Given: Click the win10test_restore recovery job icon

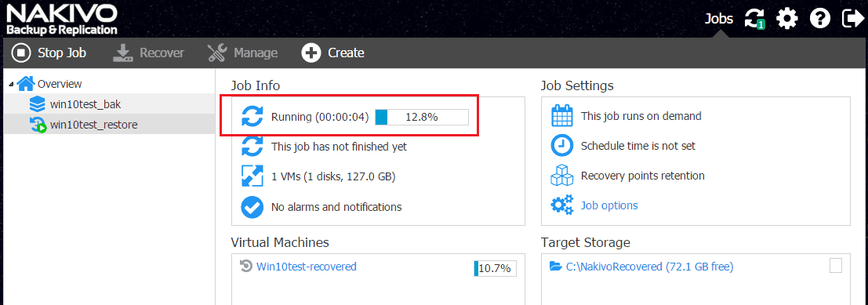Looking at the screenshot, I should click(x=38, y=125).
